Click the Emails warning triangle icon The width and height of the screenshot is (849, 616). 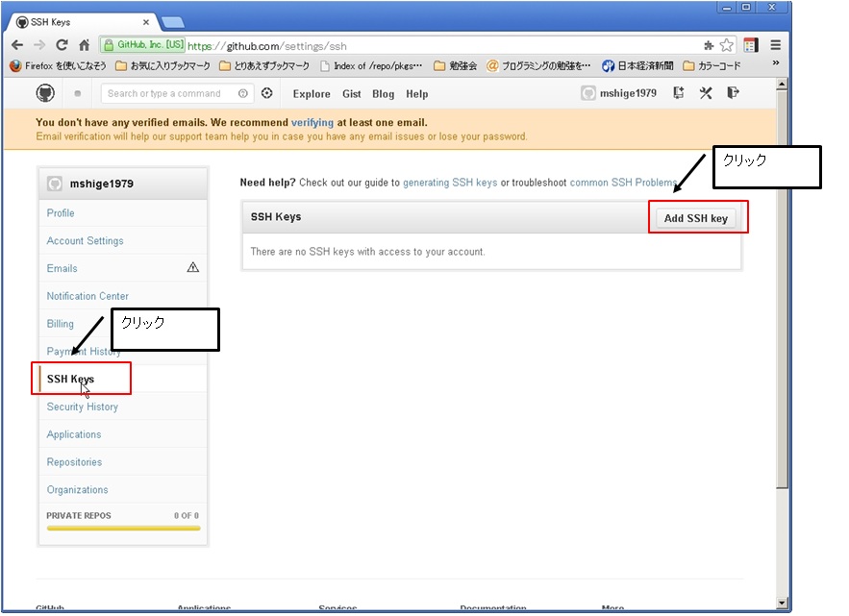[192, 267]
